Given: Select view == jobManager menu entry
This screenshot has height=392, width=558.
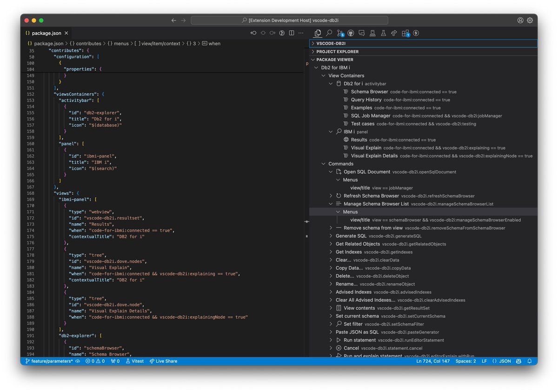Looking at the screenshot, I should pyautogui.click(x=423, y=188).
